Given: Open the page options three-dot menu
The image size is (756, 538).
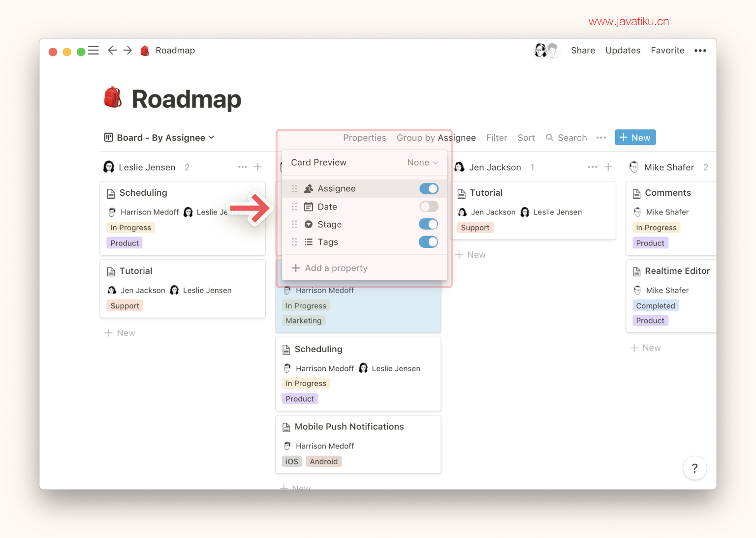Looking at the screenshot, I should 700,50.
